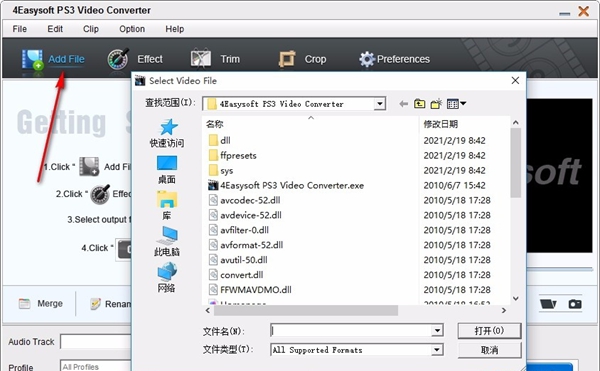
Task: Select 4Easysoft PS3 Video Converter.exe file
Action: click(286, 186)
